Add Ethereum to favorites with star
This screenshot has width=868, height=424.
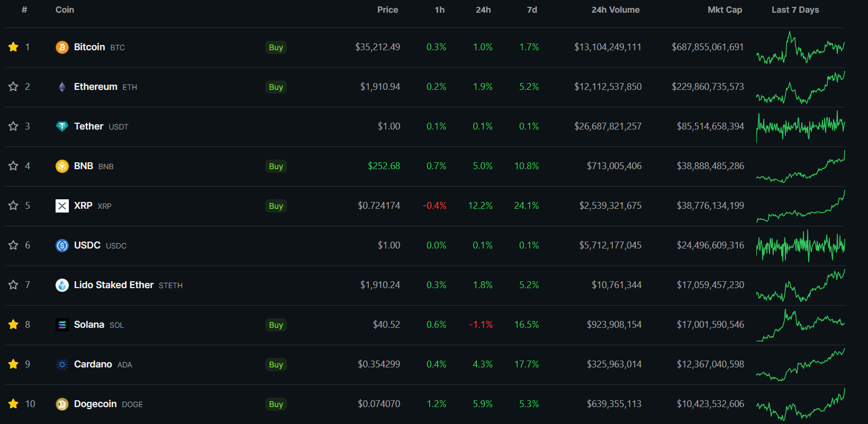pos(13,87)
